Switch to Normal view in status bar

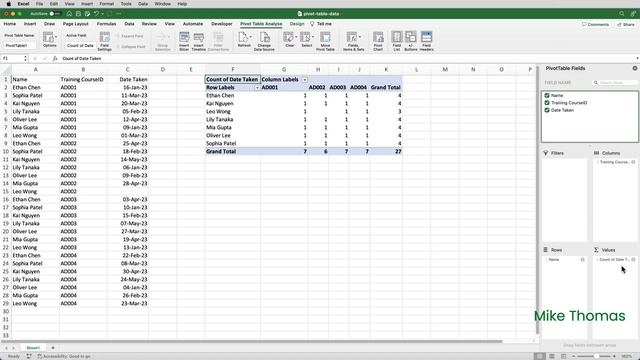pos(540,356)
